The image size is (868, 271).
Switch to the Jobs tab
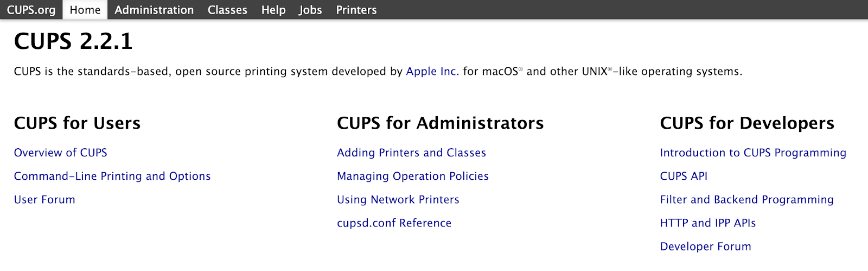310,10
